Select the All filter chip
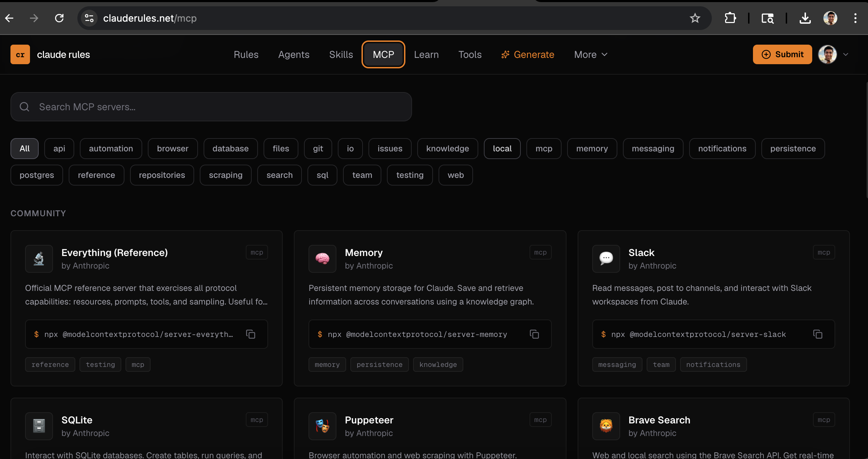This screenshot has width=868, height=459. pyautogui.click(x=24, y=149)
